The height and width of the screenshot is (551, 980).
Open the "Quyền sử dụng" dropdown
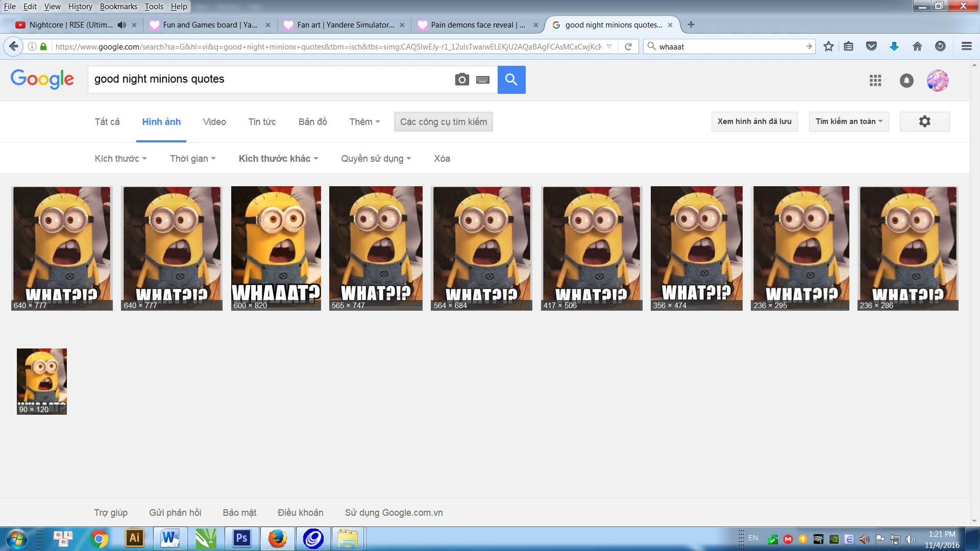[376, 159]
